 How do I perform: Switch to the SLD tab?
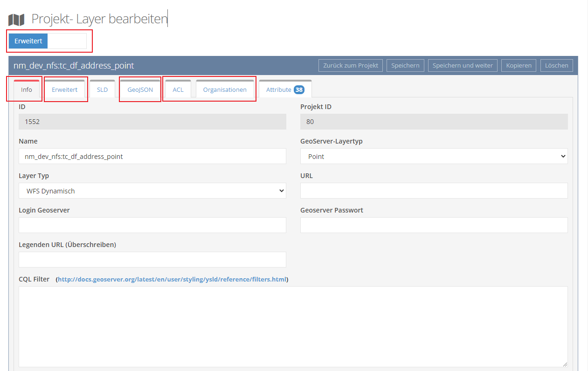click(x=102, y=89)
